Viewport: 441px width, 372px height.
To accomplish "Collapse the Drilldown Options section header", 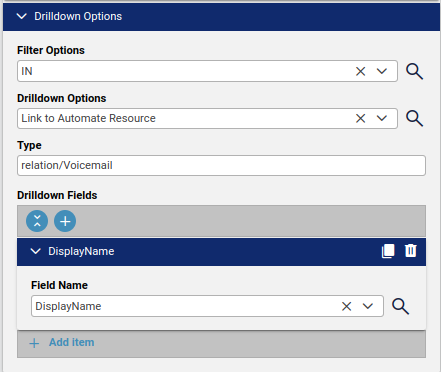I will (x=221, y=16).
